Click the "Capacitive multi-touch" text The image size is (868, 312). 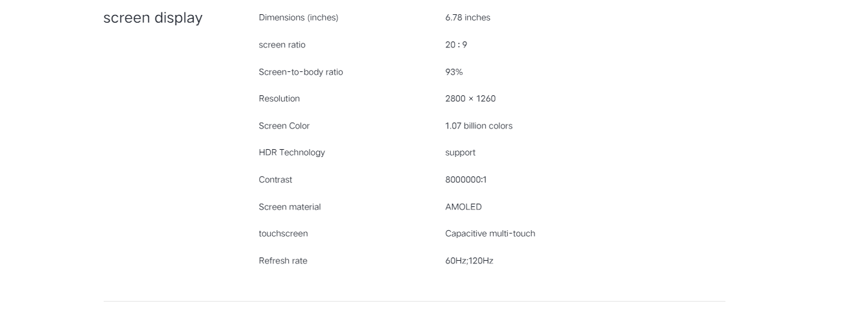490,234
